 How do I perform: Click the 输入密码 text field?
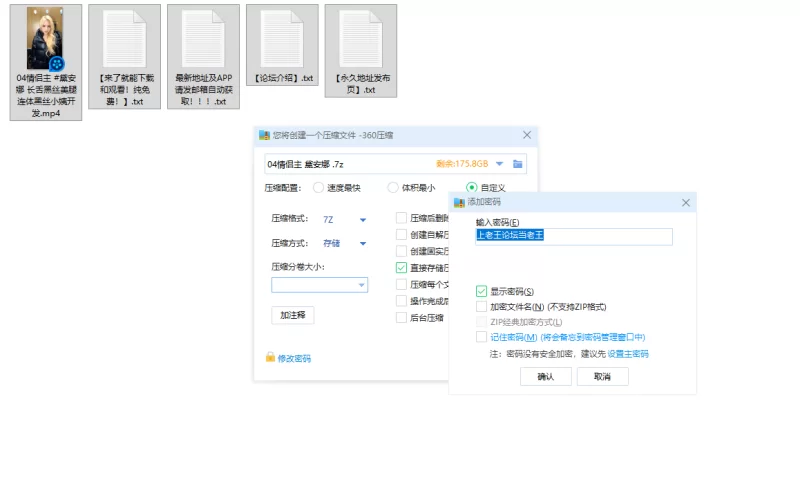pos(573,237)
